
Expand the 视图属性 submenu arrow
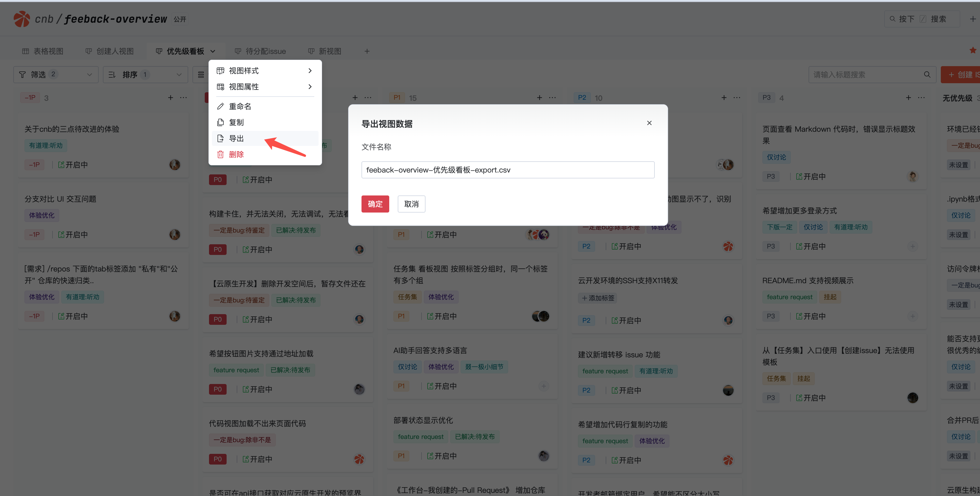click(310, 87)
